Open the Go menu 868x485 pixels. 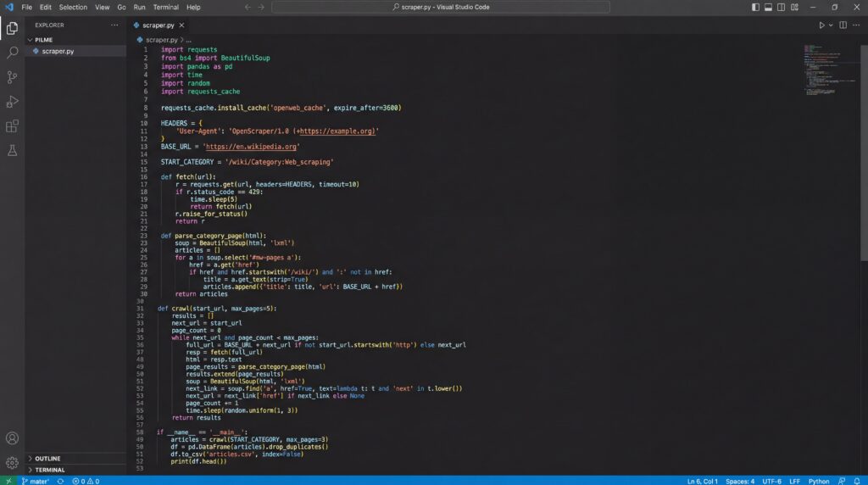[x=121, y=7]
